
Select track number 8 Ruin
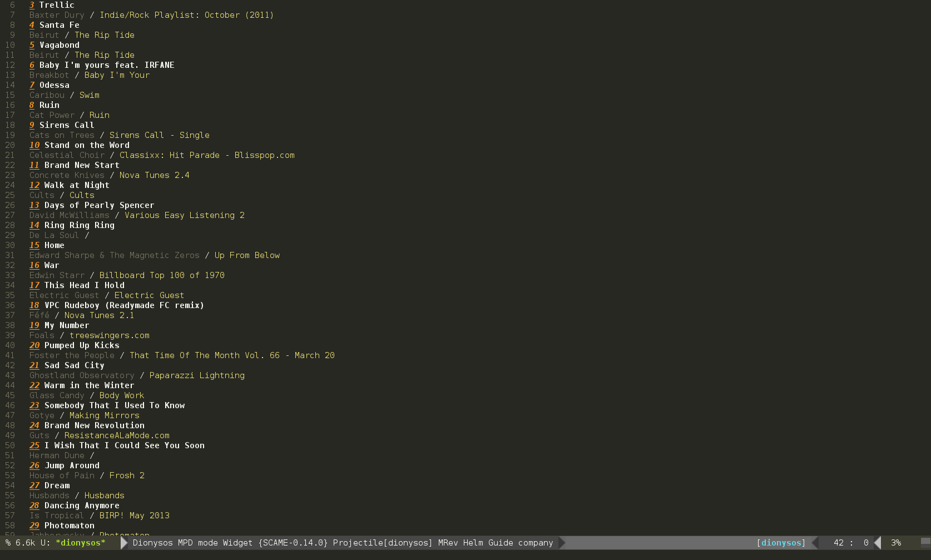[32, 105]
